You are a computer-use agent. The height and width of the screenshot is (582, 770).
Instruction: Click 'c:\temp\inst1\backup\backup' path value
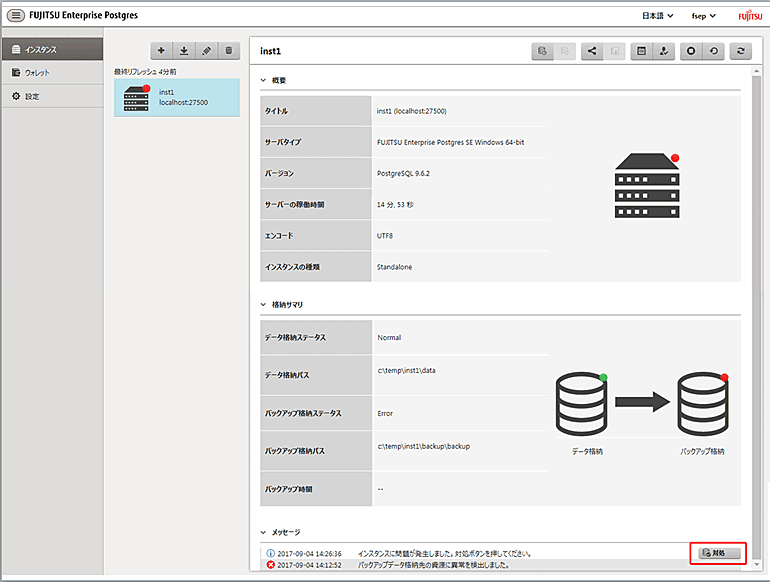point(423,446)
